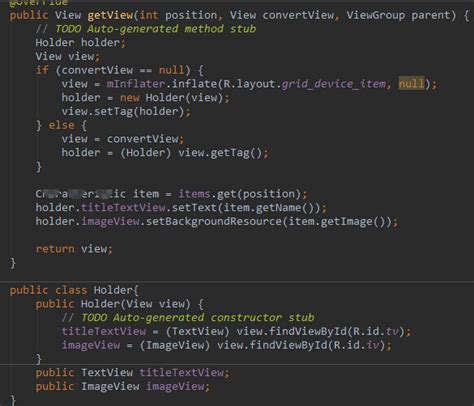
Task: Click the 'return view;' statement
Action: click(x=74, y=249)
